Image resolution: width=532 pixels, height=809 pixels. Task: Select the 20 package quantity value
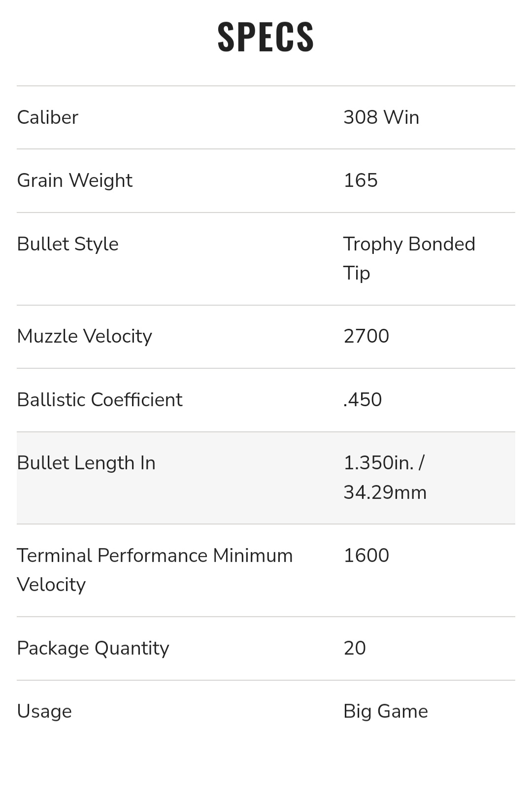pyautogui.click(x=355, y=648)
